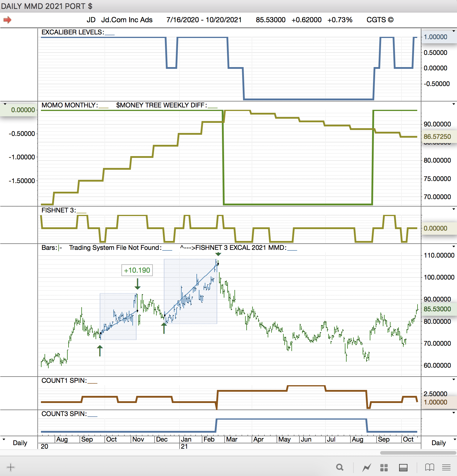The width and height of the screenshot is (457, 476).
Task: Open the COUNT3 SPIN pane menu arrow
Action: [x=454, y=413]
